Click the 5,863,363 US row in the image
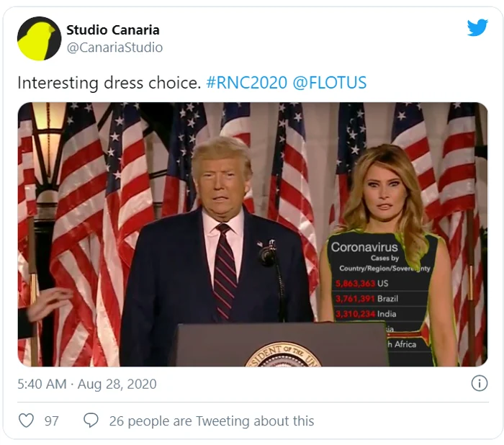 (362, 284)
